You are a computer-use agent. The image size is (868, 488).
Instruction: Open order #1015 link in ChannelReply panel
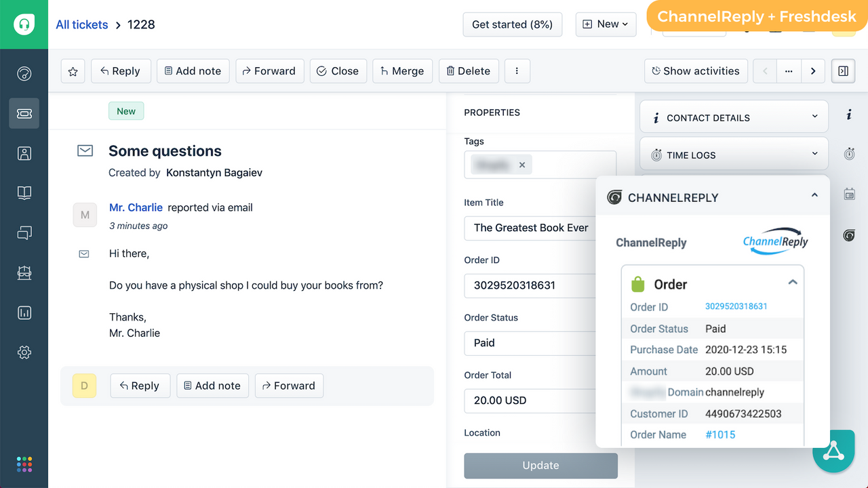click(x=720, y=434)
